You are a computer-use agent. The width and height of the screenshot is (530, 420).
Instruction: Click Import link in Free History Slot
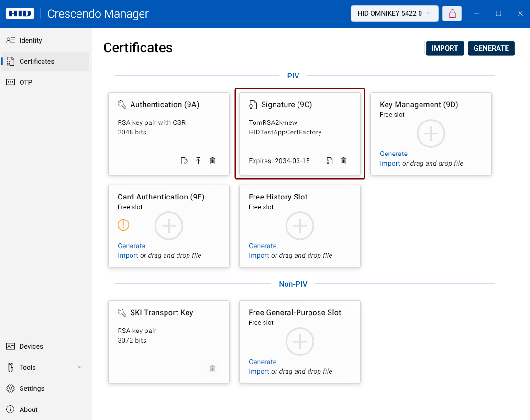[x=259, y=255]
